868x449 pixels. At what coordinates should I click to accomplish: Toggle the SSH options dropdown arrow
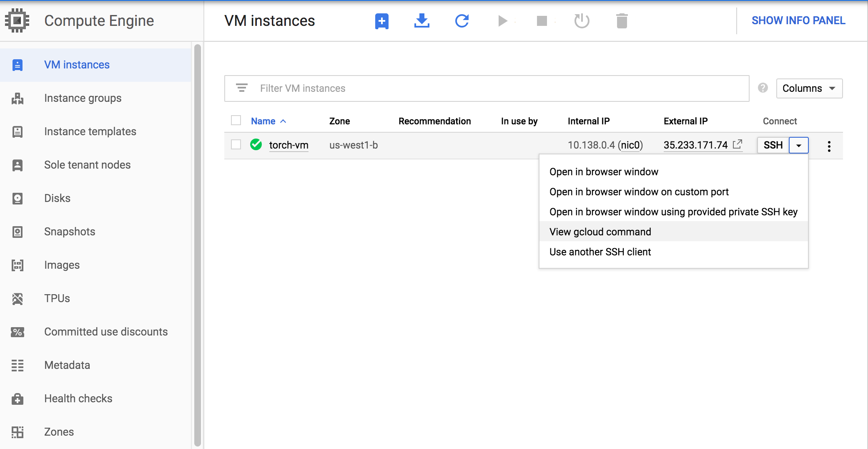798,145
